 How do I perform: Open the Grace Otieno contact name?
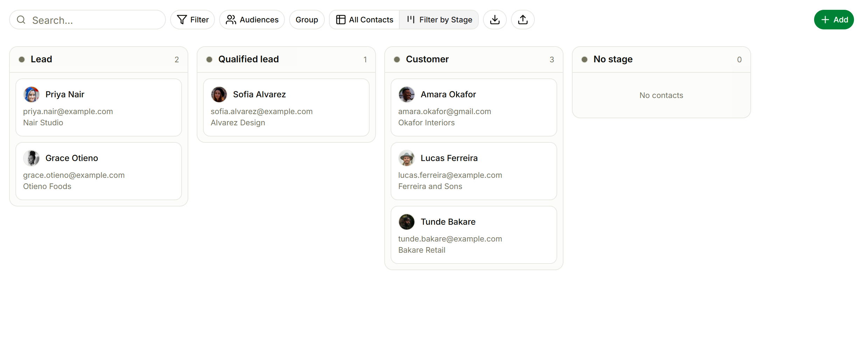72,158
